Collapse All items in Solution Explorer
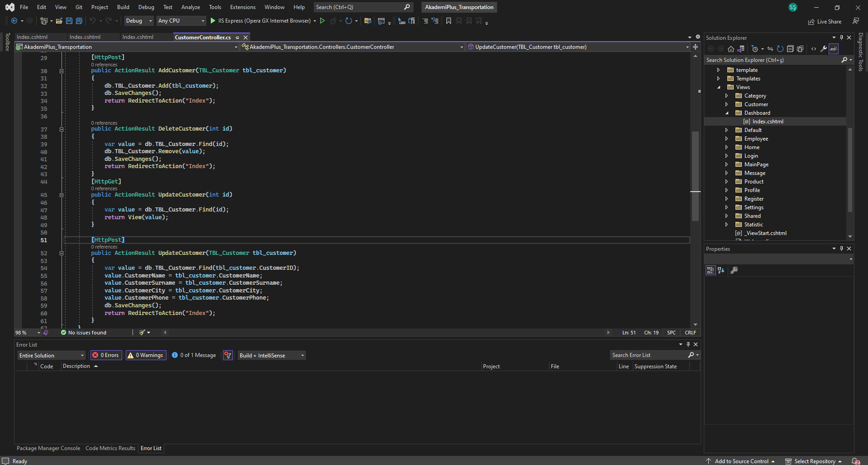Image resolution: width=868 pixels, height=465 pixels. [x=790, y=48]
